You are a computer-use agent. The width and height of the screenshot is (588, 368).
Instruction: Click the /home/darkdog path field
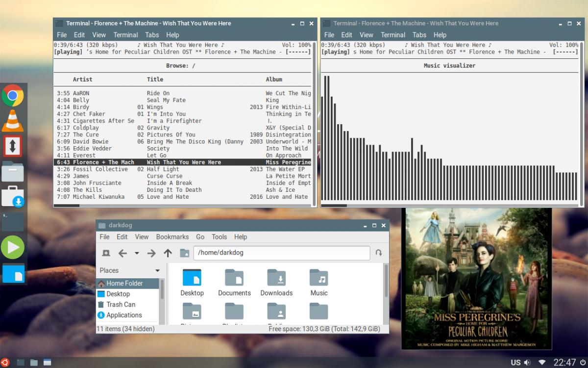(282, 253)
